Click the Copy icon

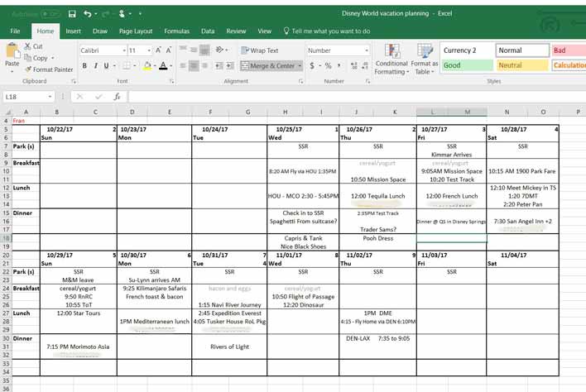(27, 58)
